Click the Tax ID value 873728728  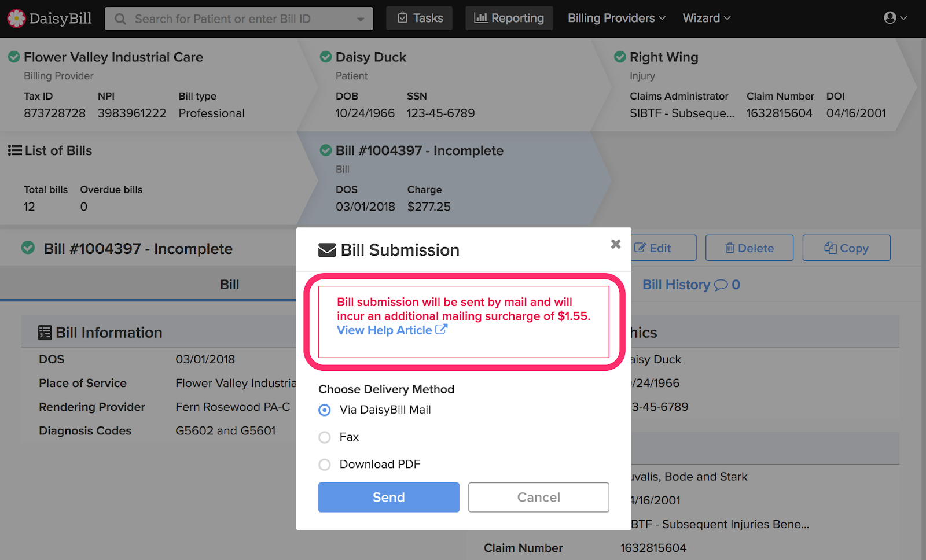click(x=54, y=113)
